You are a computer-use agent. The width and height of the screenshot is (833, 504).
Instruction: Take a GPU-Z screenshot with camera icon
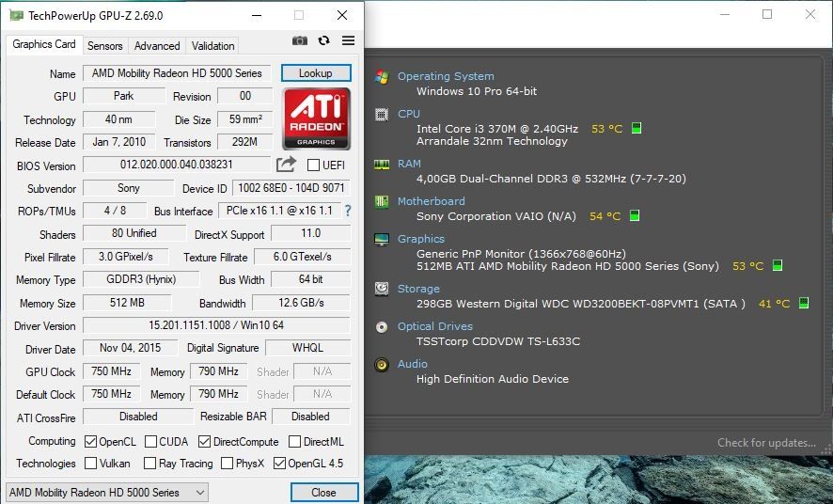point(300,40)
